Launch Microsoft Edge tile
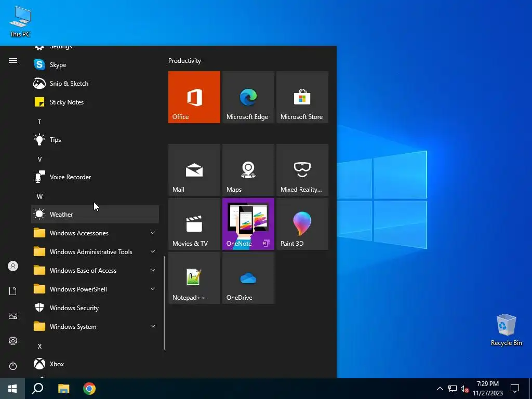The width and height of the screenshot is (532, 399). click(x=248, y=97)
